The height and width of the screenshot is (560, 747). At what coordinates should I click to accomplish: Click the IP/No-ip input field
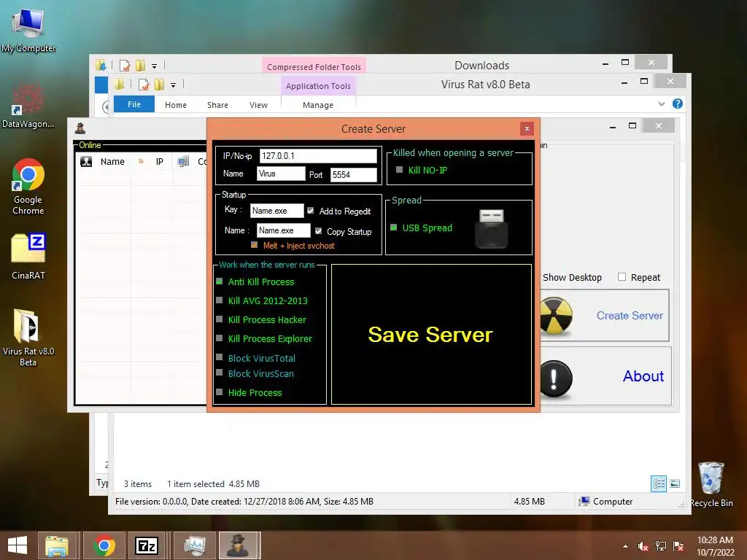[x=318, y=156]
